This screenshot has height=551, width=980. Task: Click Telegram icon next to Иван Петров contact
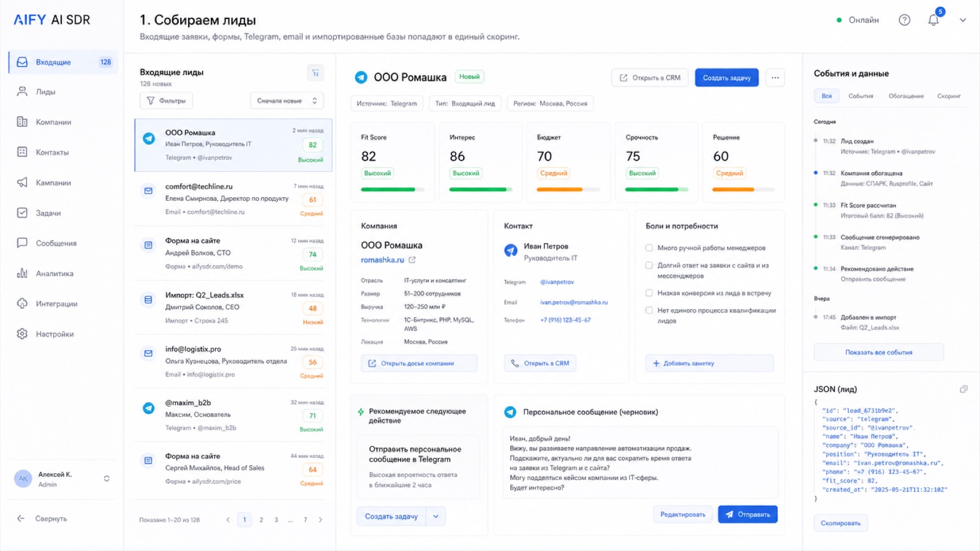pos(510,250)
